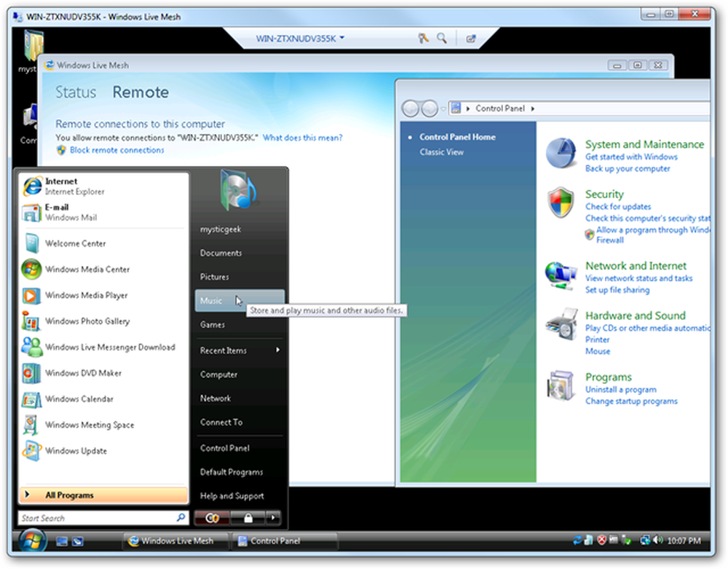728x569 pixels.
Task: Select Music in the Start menu
Action: tap(240, 301)
